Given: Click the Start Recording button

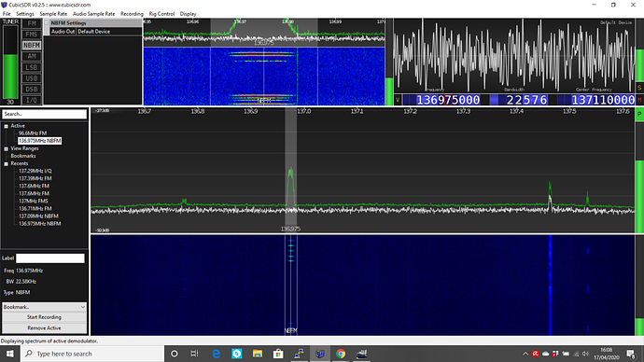Looking at the screenshot, I should pos(45,317).
